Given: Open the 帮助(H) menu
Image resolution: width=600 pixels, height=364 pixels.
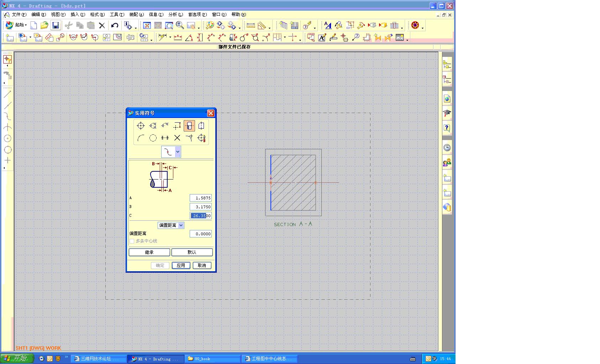Looking at the screenshot, I should (x=238, y=15).
